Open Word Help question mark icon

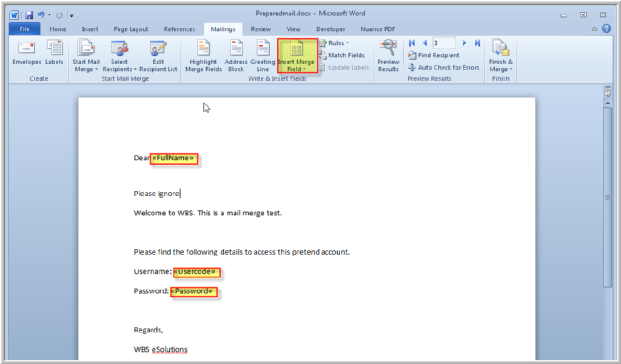point(606,28)
